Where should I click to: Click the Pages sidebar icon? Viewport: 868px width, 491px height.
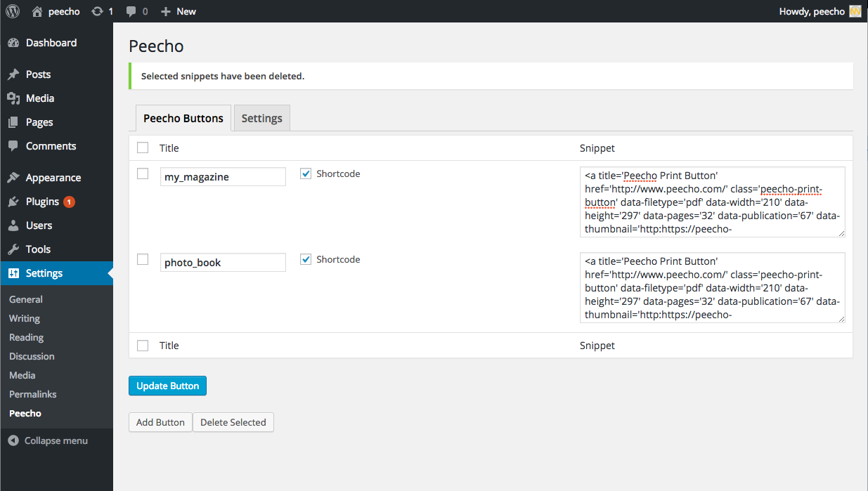pyautogui.click(x=13, y=122)
